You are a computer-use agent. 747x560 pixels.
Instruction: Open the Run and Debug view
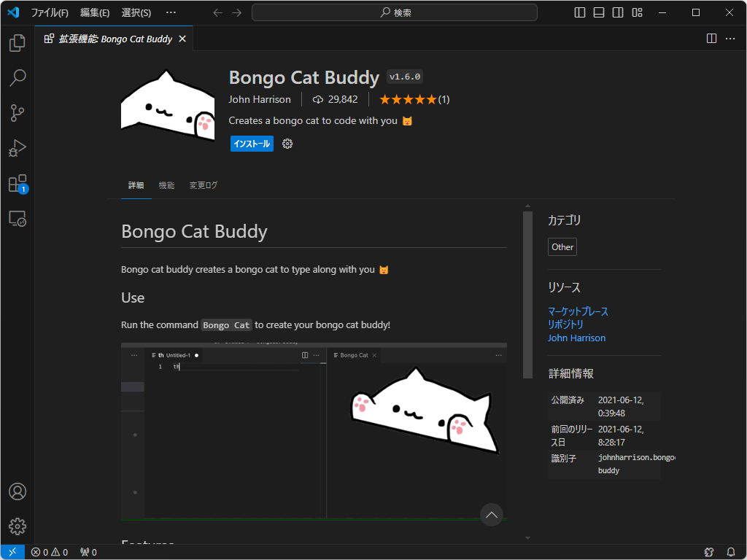(x=17, y=148)
